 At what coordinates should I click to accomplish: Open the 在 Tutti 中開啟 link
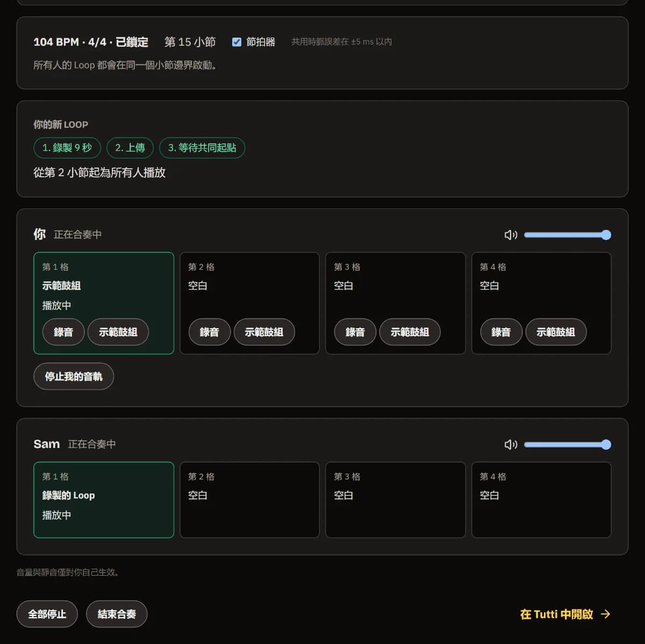565,614
